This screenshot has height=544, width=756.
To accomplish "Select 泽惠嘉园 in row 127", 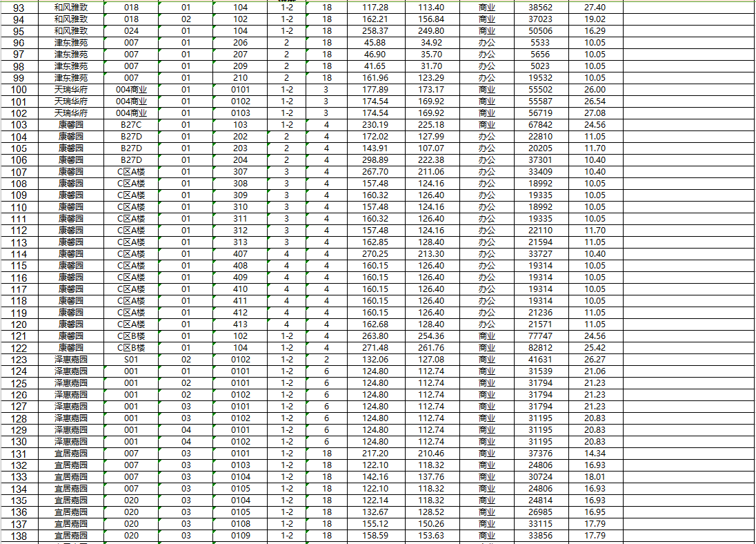I will 71,407.
